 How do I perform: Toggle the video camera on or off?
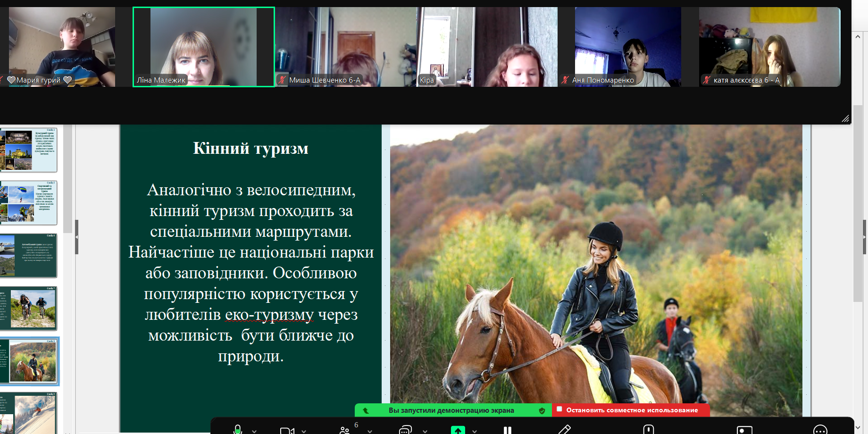pos(287,430)
